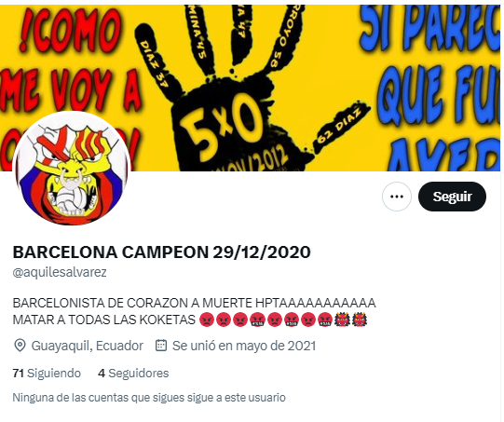Click the last angry devil emoji in bio

point(361,321)
